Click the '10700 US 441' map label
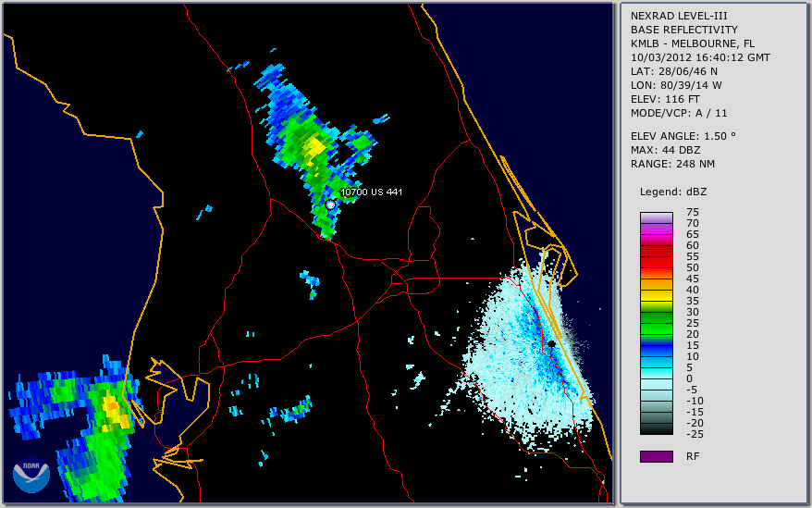The image size is (812, 508). [371, 192]
